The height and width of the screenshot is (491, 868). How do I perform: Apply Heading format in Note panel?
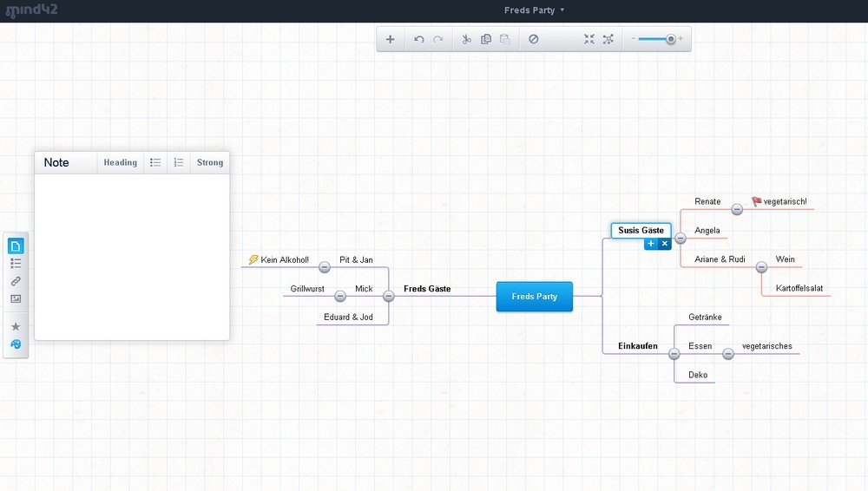120,163
